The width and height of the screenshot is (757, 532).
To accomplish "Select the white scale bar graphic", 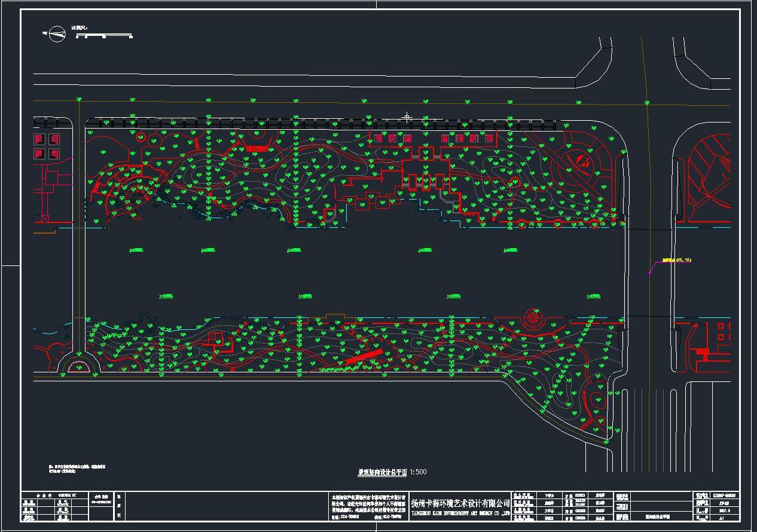I will coord(104,36).
